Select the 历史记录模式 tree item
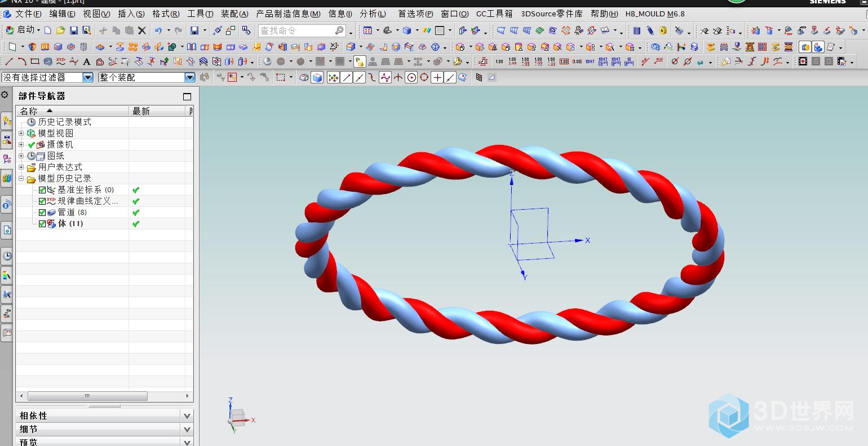 pos(64,122)
